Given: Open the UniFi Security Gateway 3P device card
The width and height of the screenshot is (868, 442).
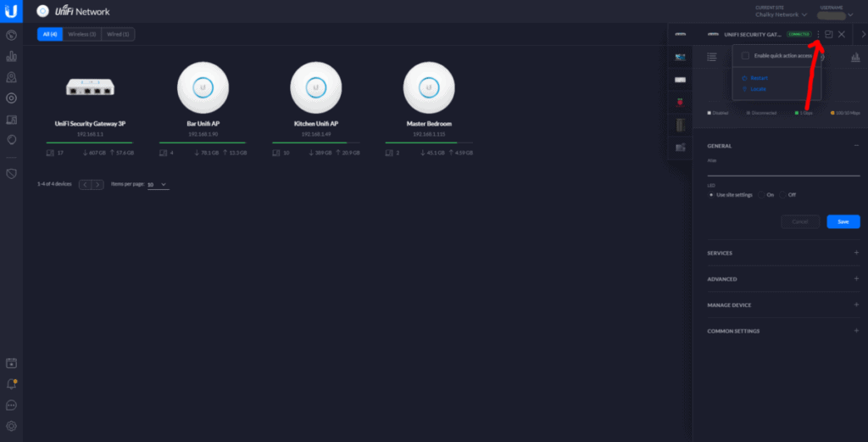Looking at the screenshot, I should coord(90,109).
